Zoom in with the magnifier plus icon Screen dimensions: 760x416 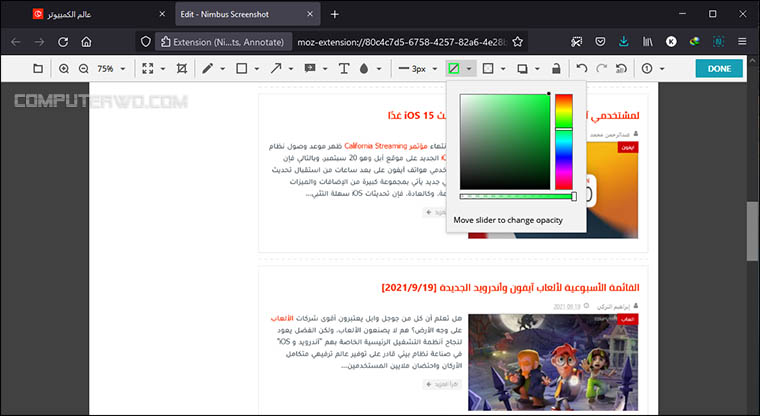(63, 69)
